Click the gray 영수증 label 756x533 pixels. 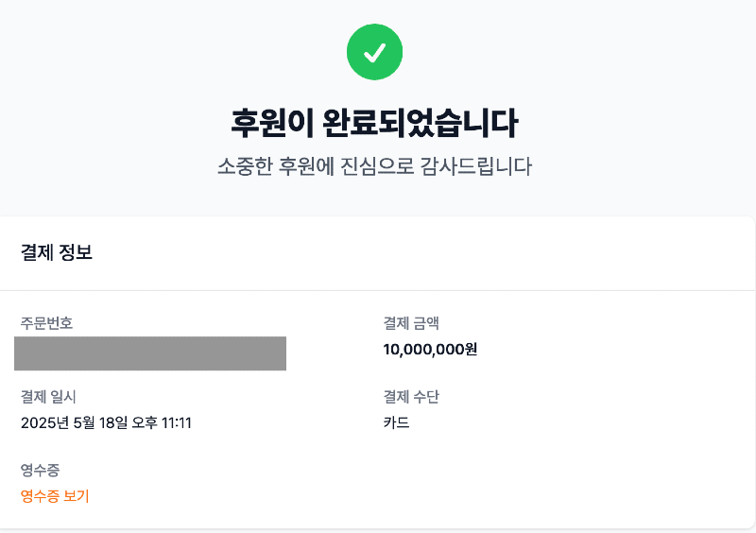pyautogui.click(x=40, y=471)
